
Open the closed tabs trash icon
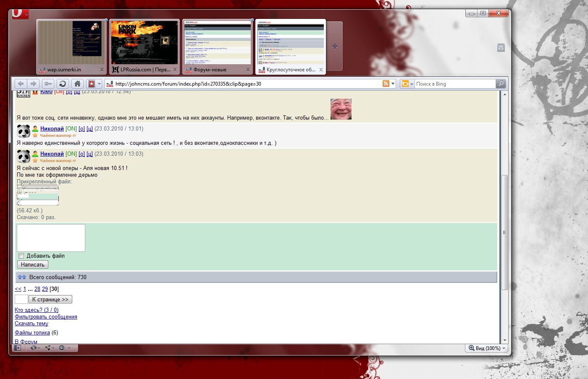[x=501, y=48]
